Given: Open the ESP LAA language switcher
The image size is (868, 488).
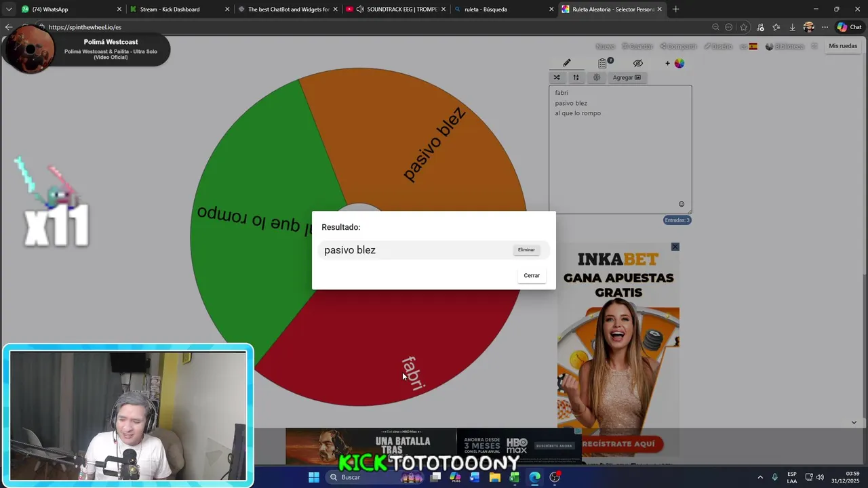Looking at the screenshot, I should tap(792, 477).
